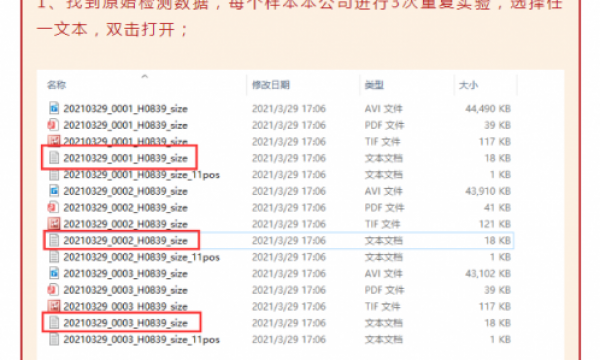Select the file 20210329_0002_H0839_size_11pos
Viewport: 600px width, 360px height.
point(142,257)
